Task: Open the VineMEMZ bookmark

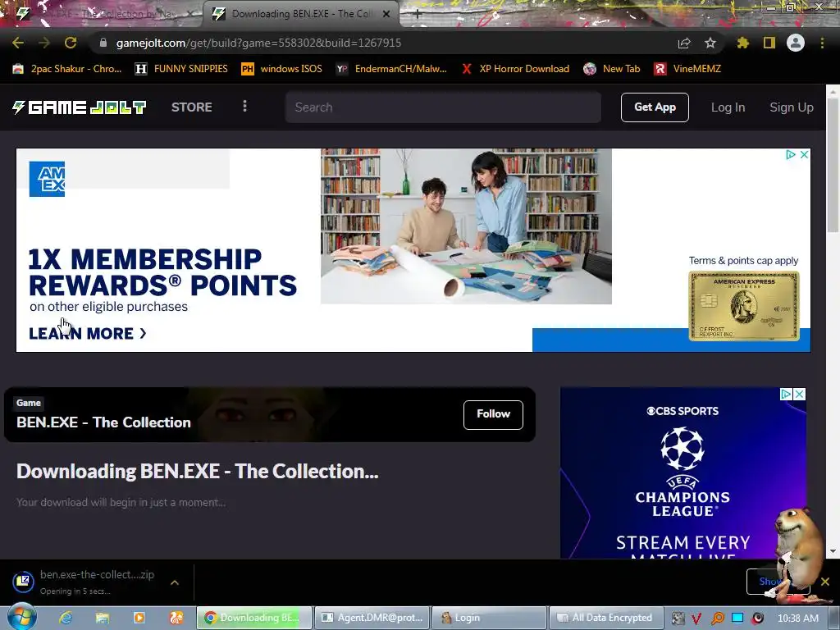Action: pyautogui.click(x=687, y=69)
